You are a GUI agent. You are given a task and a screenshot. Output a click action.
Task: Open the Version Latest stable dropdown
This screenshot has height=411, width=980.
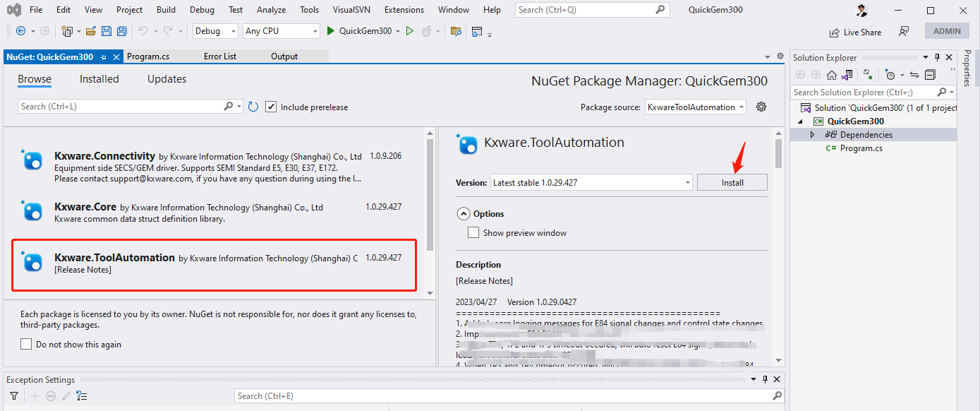pyautogui.click(x=591, y=182)
